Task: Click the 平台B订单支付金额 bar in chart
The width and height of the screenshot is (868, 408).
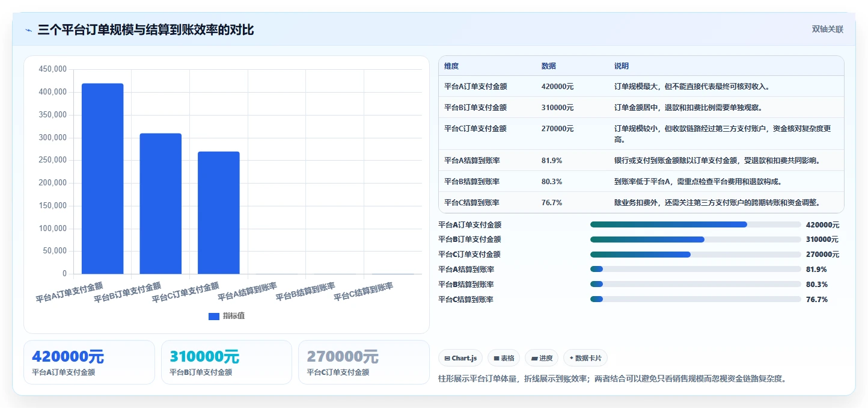Action: [160, 203]
